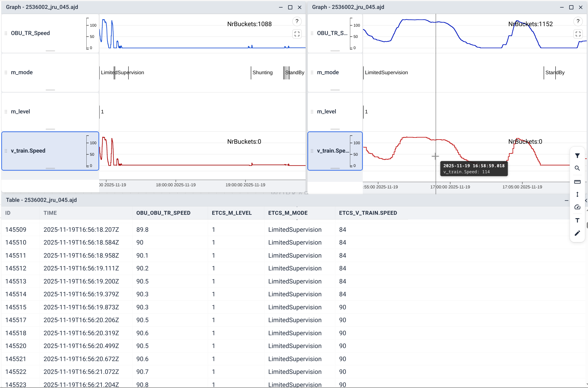Select the ruler measure tool
Screen dimensions: 588x388
coord(577,182)
